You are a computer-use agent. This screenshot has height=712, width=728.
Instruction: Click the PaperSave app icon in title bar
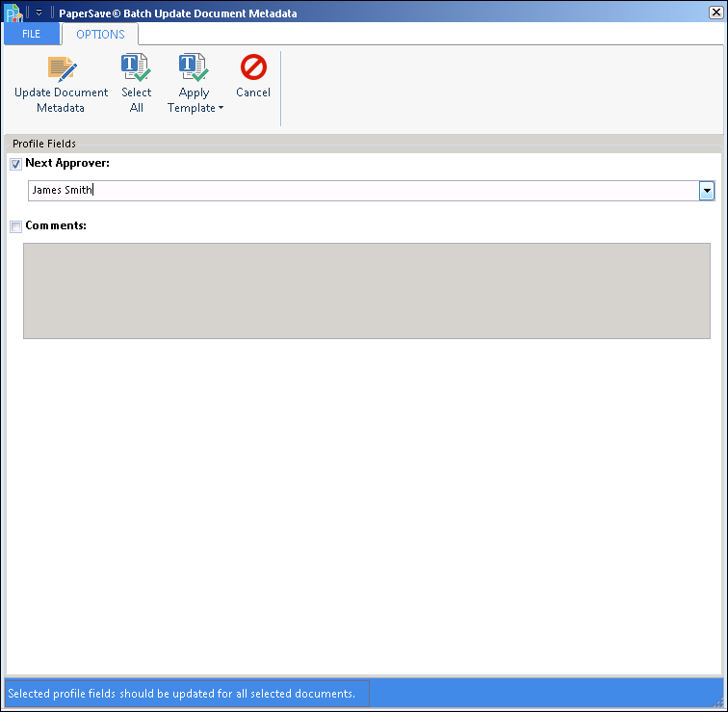click(13, 13)
